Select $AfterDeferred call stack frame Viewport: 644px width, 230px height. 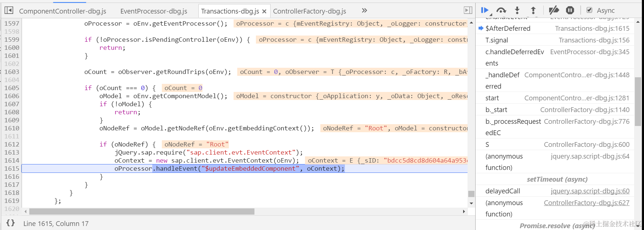point(555,28)
